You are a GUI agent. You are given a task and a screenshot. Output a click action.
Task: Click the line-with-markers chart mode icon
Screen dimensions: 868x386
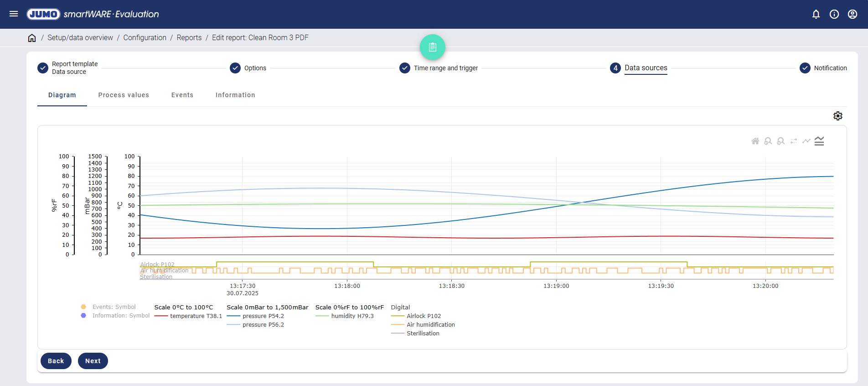click(x=806, y=141)
